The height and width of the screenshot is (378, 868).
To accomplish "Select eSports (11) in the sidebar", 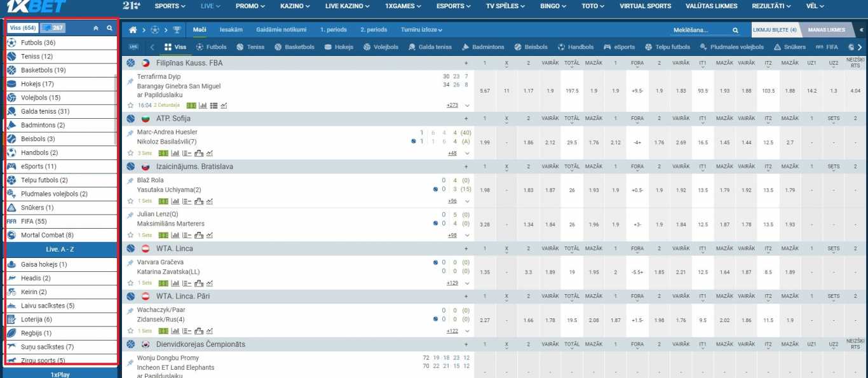I will coord(62,166).
